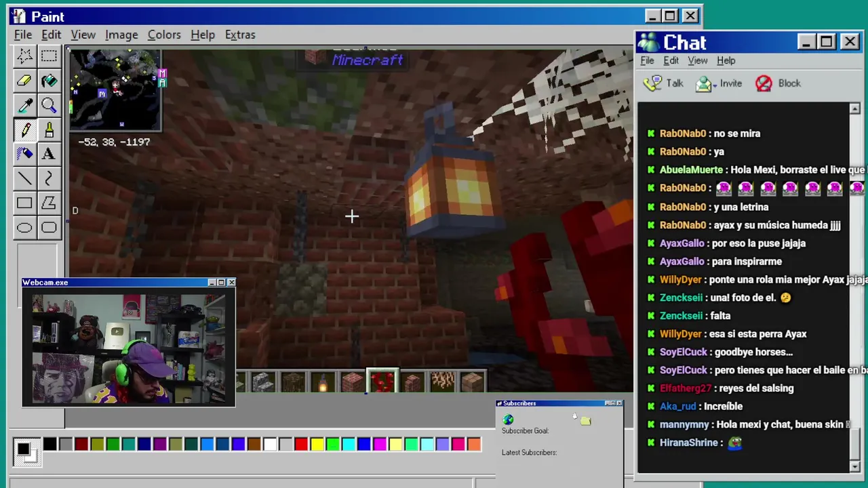Image resolution: width=868 pixels, height=488 pixels.
Task: Pick the Fill With Color bucket
Action: pyautogui.click(x=49, y=81)
